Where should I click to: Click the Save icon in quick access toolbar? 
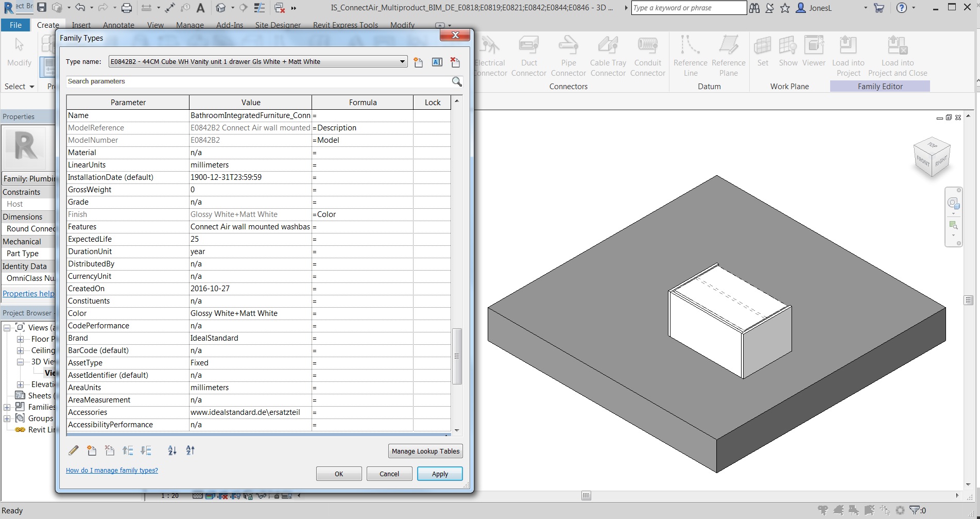(x=42, y=8)
